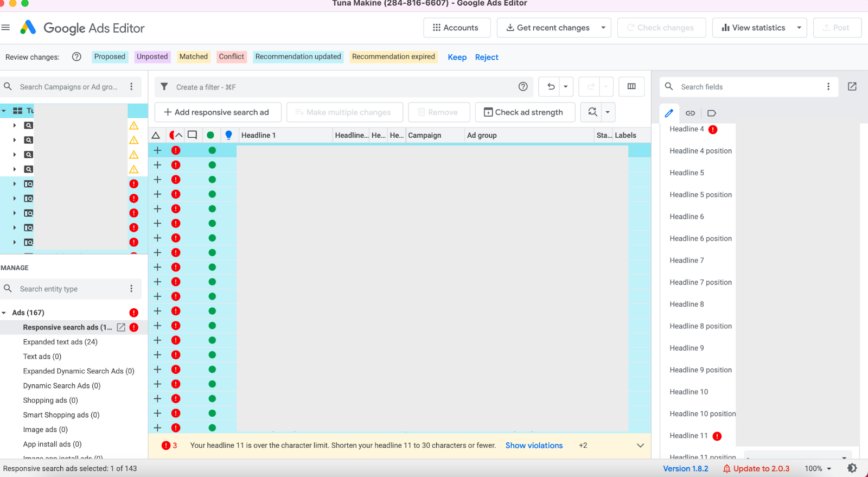Focus the Search fields input
This screenshot has height=477, width=868.
[x=749, y=87]
